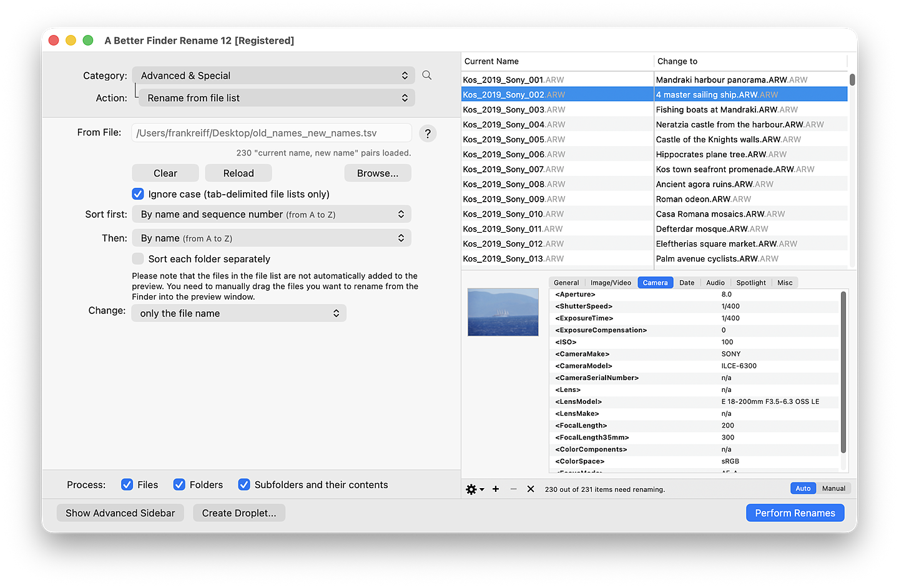Image resolution: width=899 pixels, height=588 pixels.
Task: Click new name Eleftherias square market.ARW
Action: (726, 244)
